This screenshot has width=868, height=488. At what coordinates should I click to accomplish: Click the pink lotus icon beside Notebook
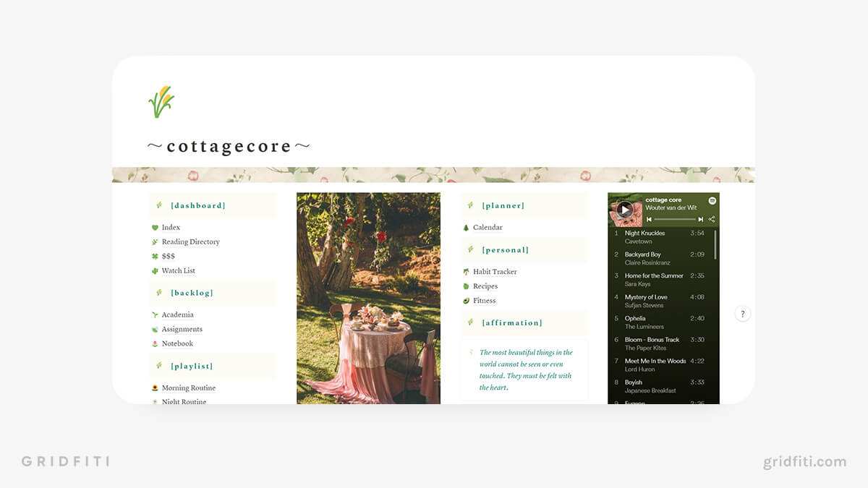[155, 344]
